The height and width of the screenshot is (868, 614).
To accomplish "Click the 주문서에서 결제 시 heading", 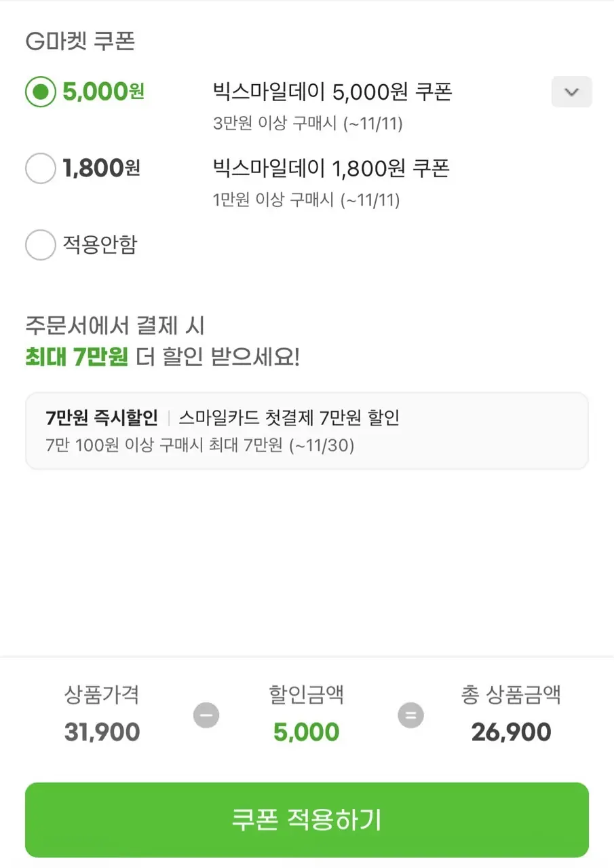I will 115,326.
